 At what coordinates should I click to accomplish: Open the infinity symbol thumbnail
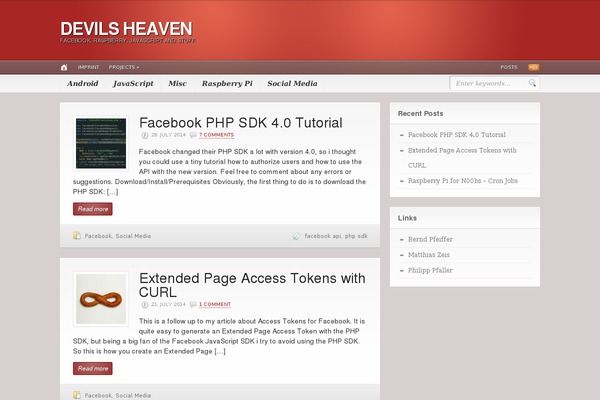(101, 299)
